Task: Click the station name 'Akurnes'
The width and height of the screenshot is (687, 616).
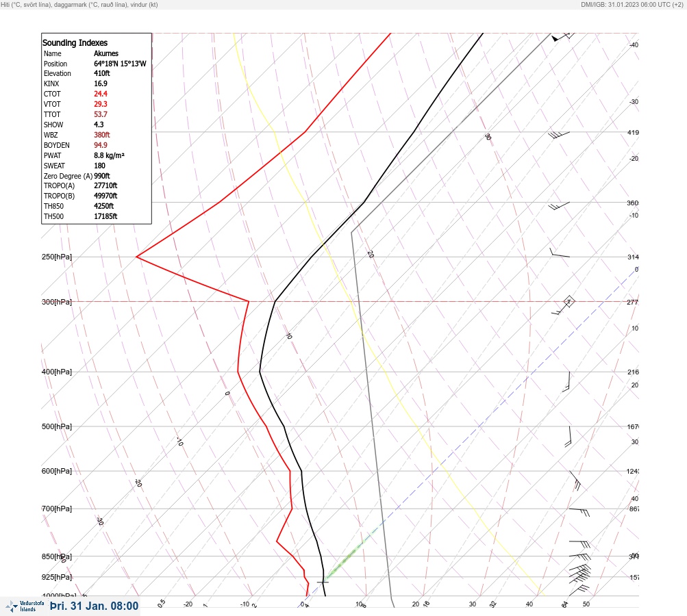Action: (x=106, y=53)
